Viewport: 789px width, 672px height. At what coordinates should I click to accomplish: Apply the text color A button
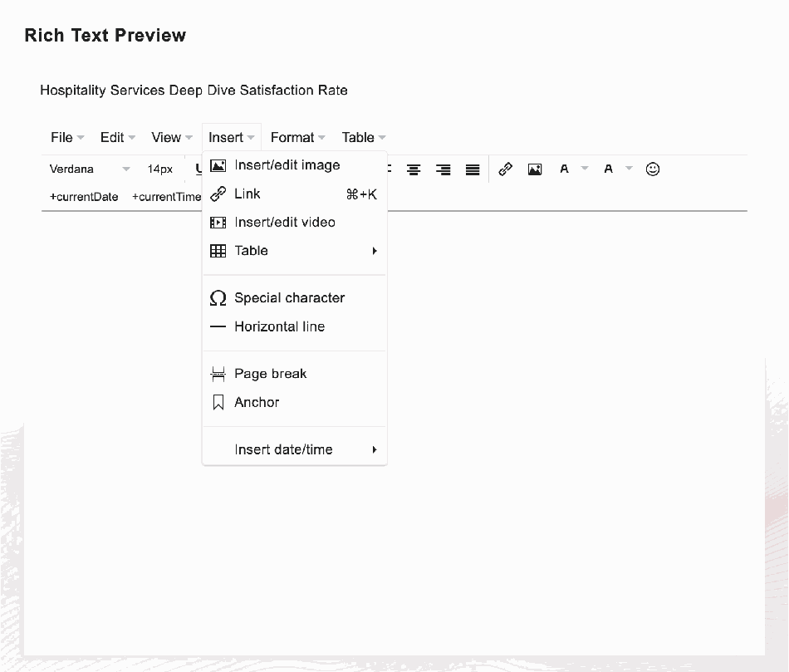tap(564, 169)
